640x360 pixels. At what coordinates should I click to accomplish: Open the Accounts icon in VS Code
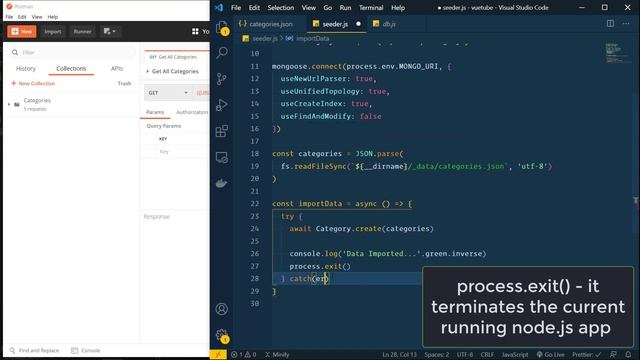(222, 309)
